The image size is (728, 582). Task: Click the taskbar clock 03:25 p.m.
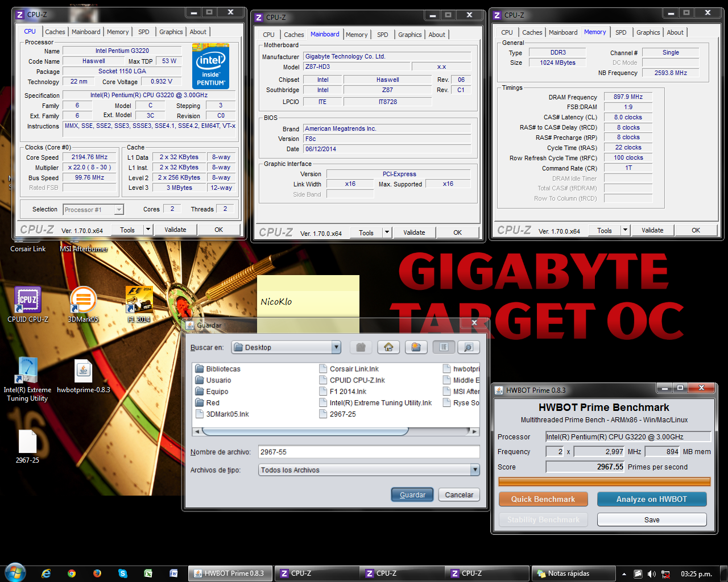coord(696,574)
